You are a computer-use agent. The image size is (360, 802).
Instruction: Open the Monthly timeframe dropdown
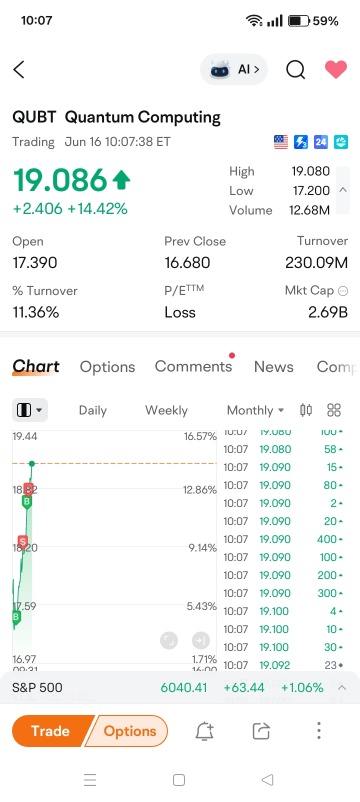pos(255,410)
